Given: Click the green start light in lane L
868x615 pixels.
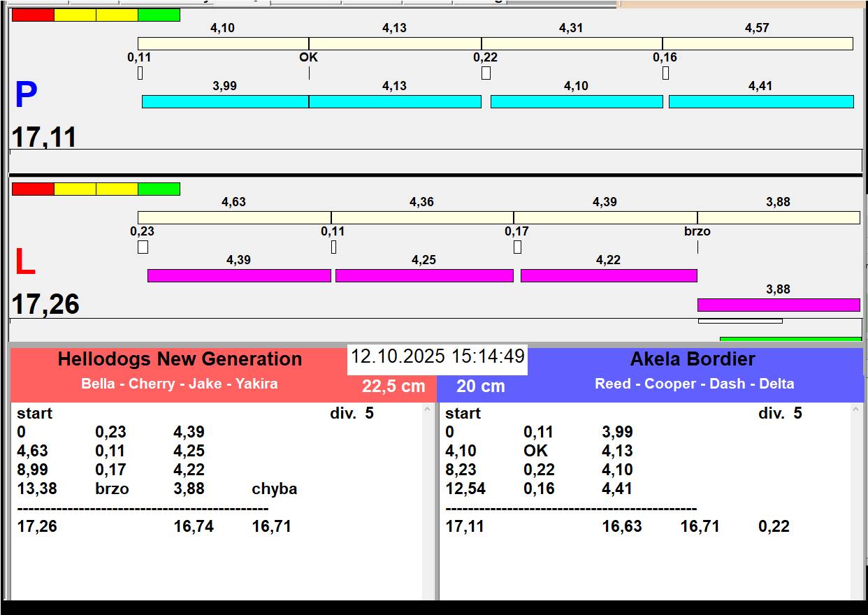Looking at the screenshot, I should 159,189.
